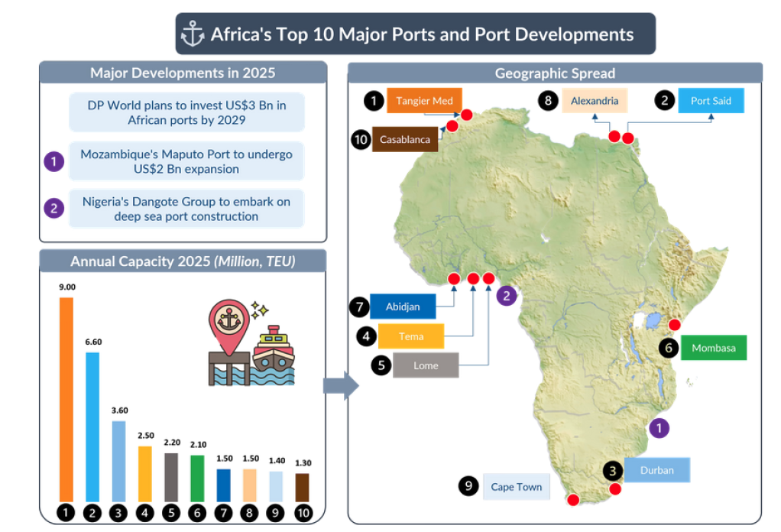781x532 pixels.
Task: Click the black number 8 circle beside Alexandria
Action: [x=547, y=101]
